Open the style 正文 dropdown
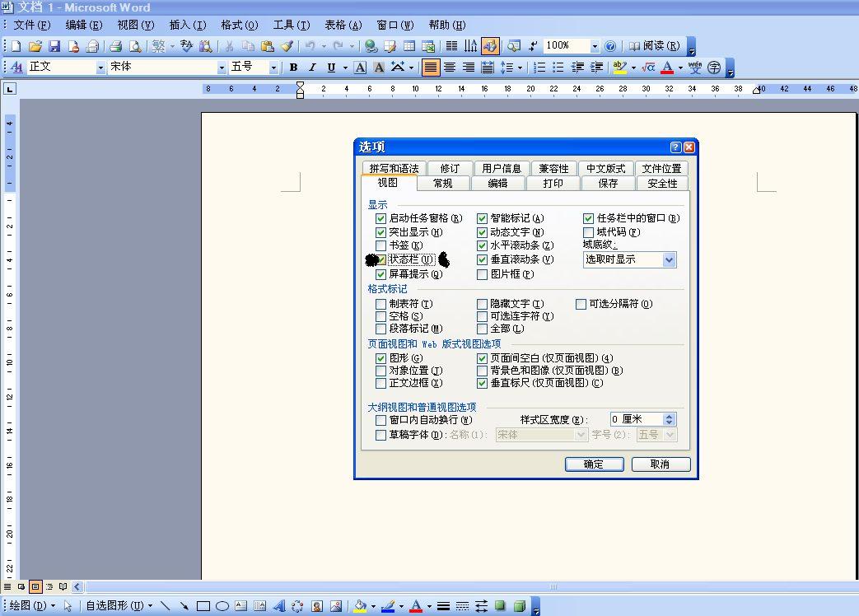 (100, 68)
